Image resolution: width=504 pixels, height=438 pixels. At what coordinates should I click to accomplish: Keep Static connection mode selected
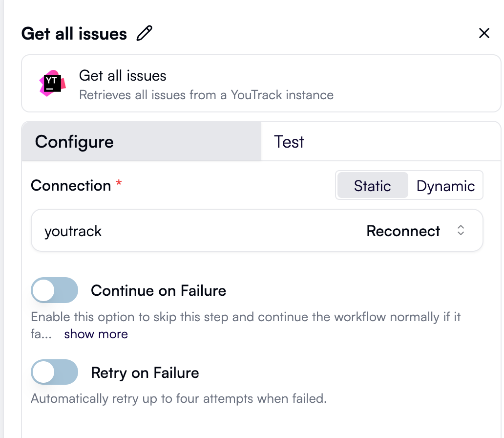[x=373, y=186]
